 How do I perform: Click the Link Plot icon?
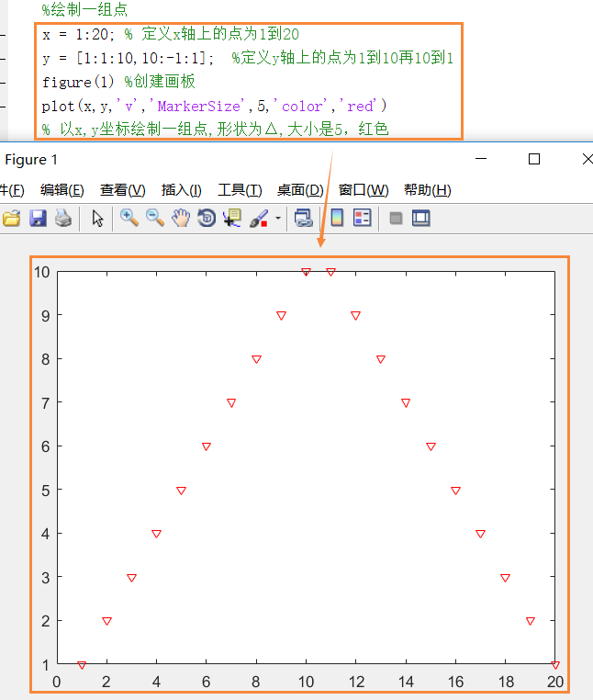pos(304,219)
